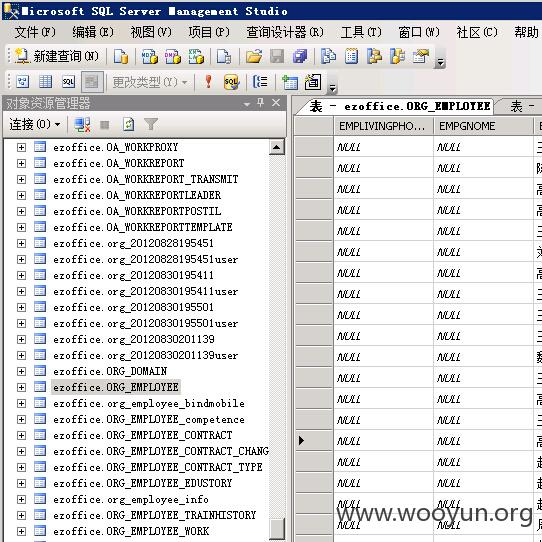Click the Summary page toolbar icon

click(x=351, y=56)
